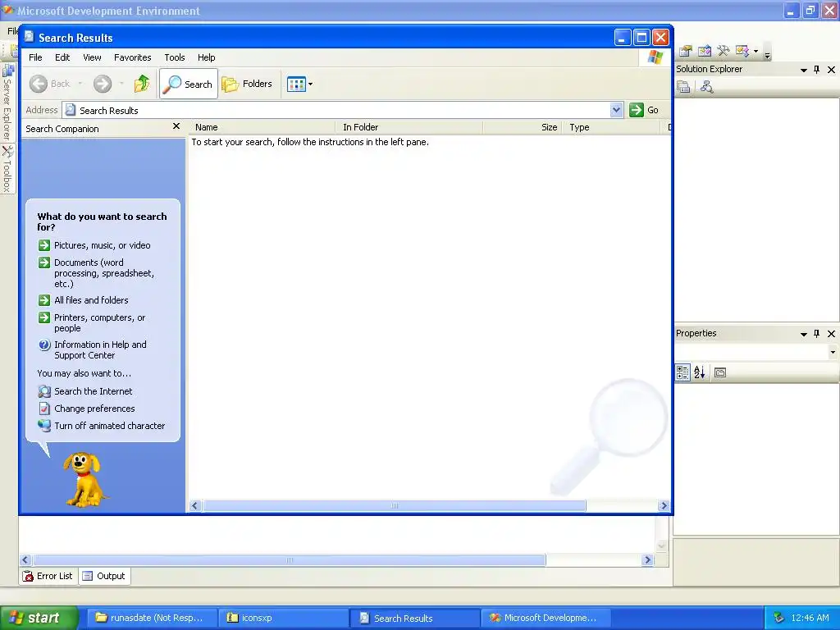Open the Forward history dropdown arrow
The image size is (840, 630).
pyautogui.click(x=121, y=84)
